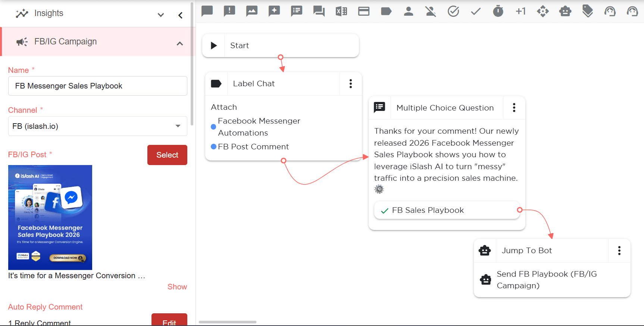Add the plain checkmark node
Image resolution: width=644 pixels, height=326 pixels.
476,11
